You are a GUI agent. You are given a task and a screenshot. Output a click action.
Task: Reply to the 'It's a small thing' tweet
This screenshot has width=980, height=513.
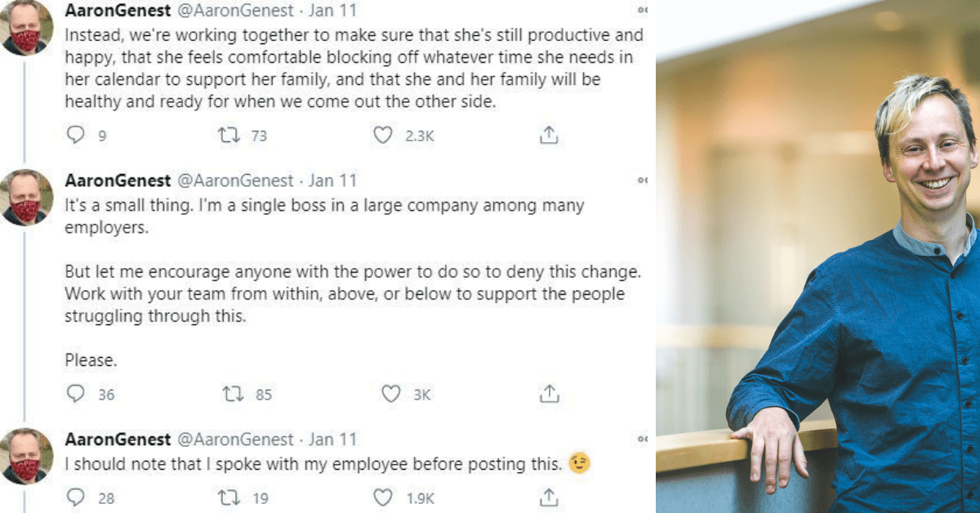click(x=78, y=394)
